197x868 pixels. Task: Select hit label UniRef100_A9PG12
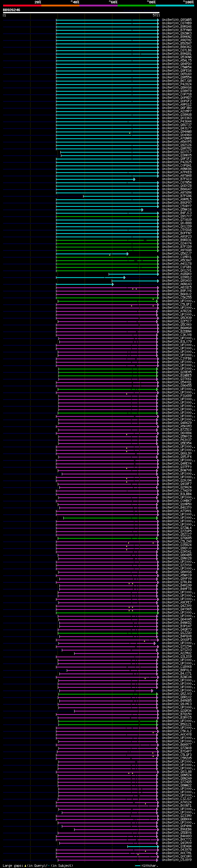(176, 104)
